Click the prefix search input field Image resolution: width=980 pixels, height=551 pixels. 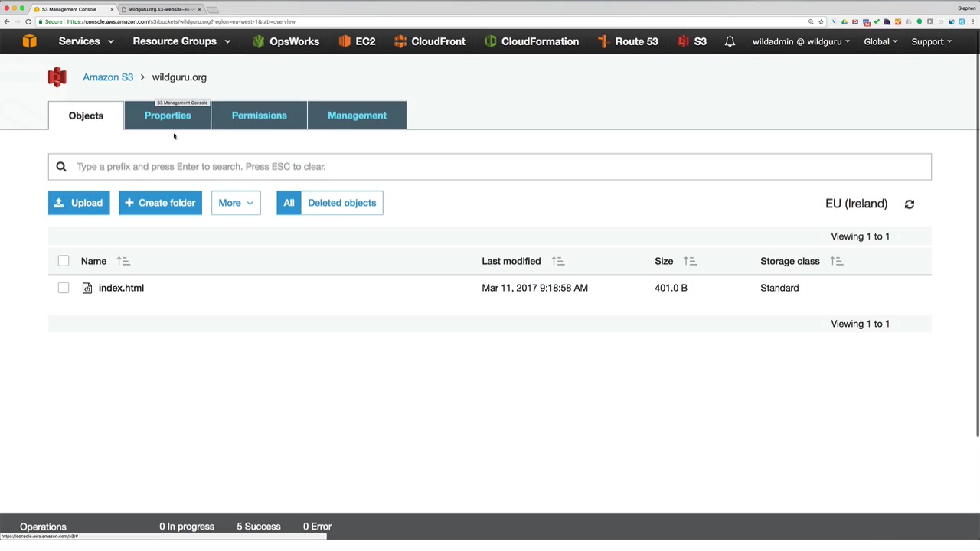(x=490, y=167)
